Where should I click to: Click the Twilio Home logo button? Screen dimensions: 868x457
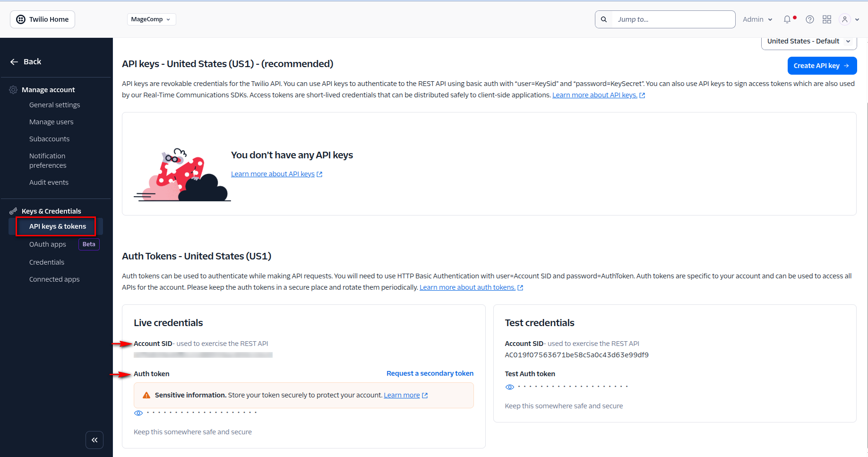43,19
